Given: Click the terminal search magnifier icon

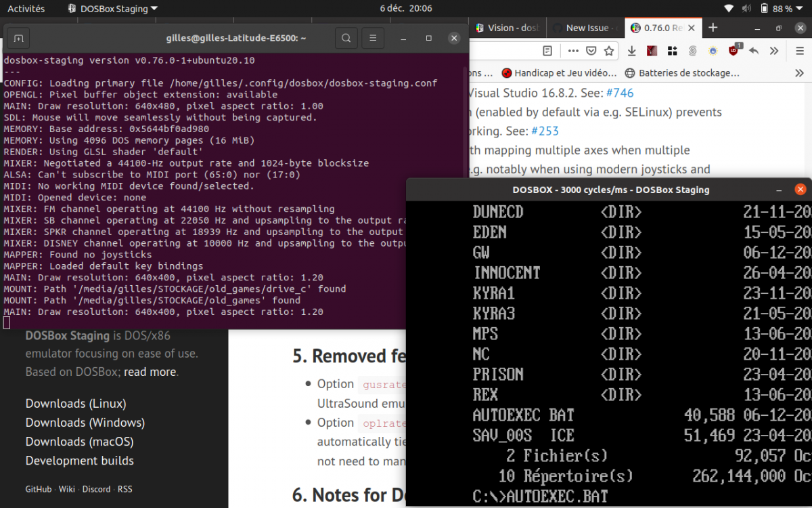Looking at the screenshot, I should pyautogui.click(x=346, y=38).
